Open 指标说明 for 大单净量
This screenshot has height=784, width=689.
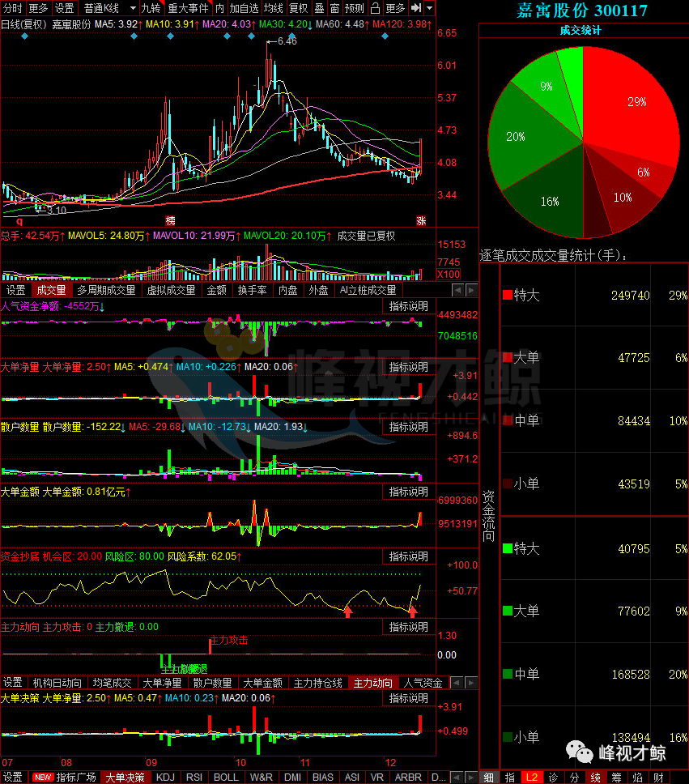pyautogui.click(x=409, y=367)
